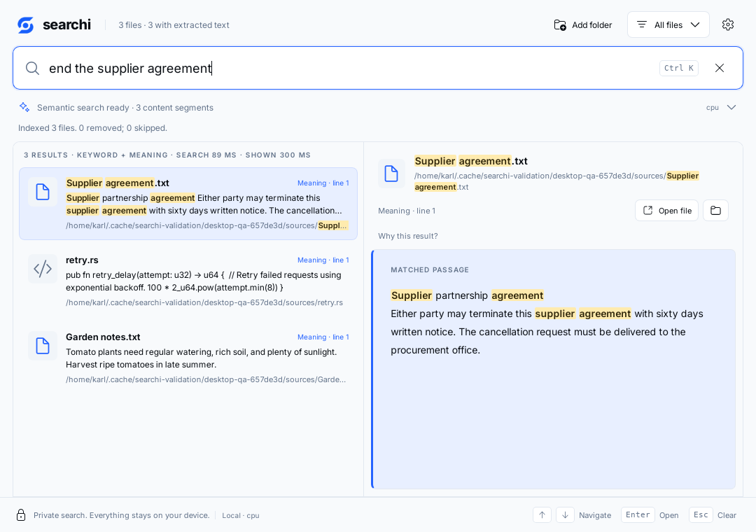Reveal the file using the folder icon button

pyautogui.click(x=715, y=210)
